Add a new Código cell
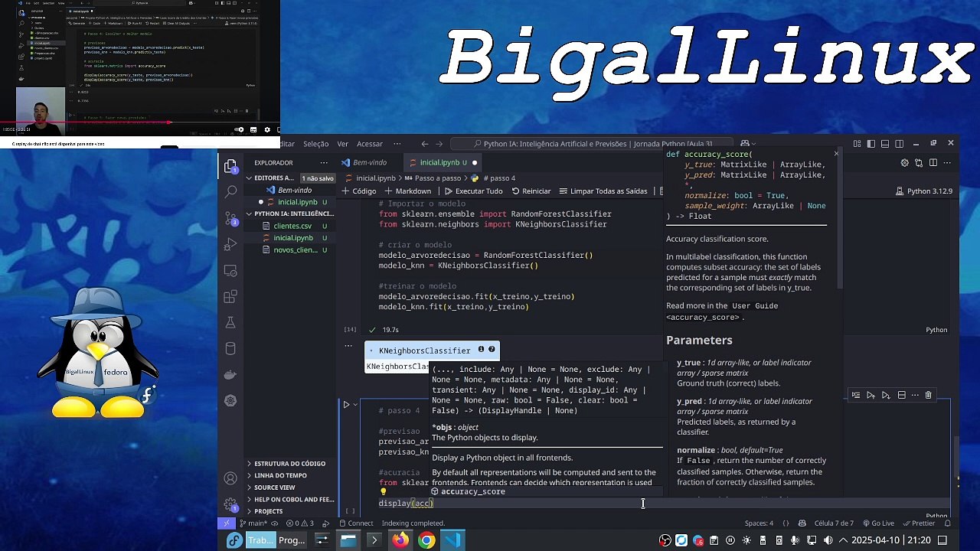Screen dimensions: 980x551 (359, 191)
